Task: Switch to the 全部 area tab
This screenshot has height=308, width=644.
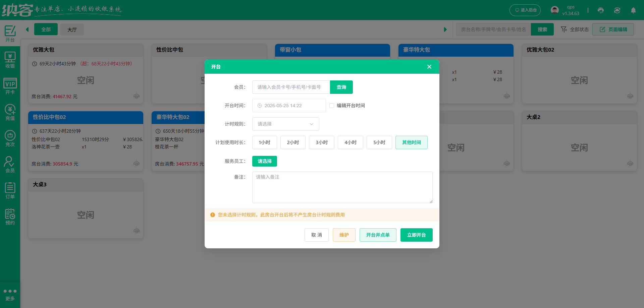Action: click(x=46, y=29)
